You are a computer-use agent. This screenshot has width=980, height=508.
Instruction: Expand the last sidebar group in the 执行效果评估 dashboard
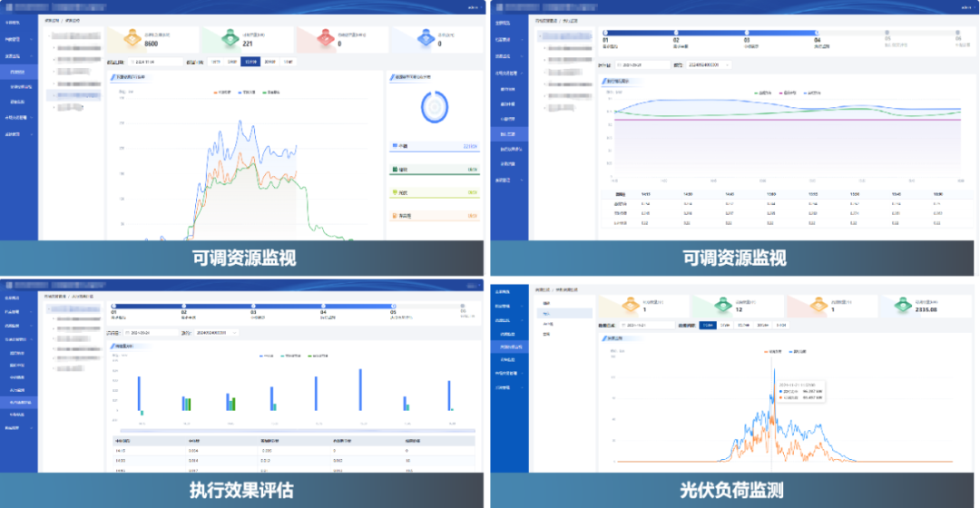pyautogui.click(x=19, y=428)
